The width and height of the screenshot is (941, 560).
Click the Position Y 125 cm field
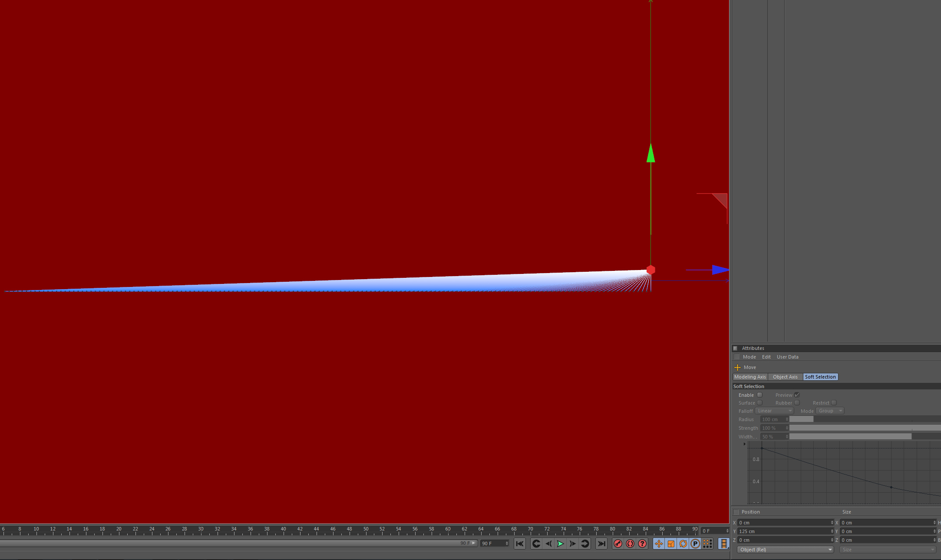click(x=784, y=531)
